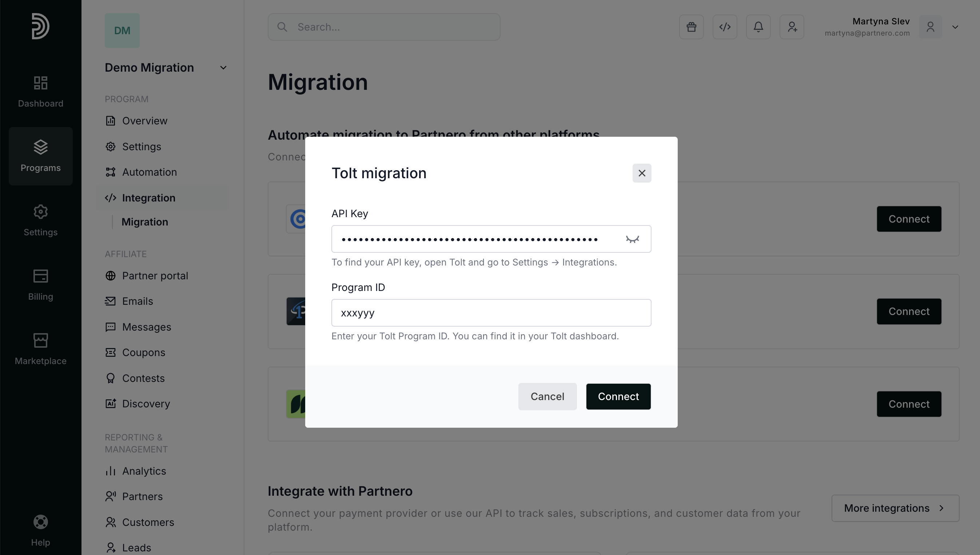Click into the Program ID field
This screenshot has height=555, width=980.
tap(491, 312)
